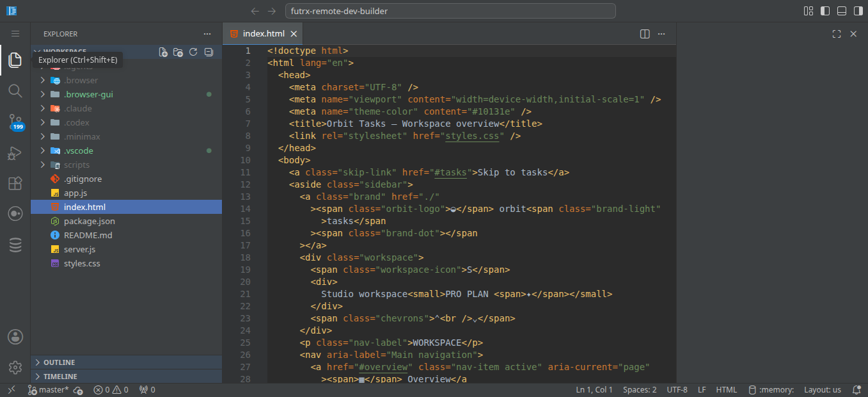This screenshot has width=868, height=397.
Task: Expand the .vscode folder
Action: (x=126, y=150)
